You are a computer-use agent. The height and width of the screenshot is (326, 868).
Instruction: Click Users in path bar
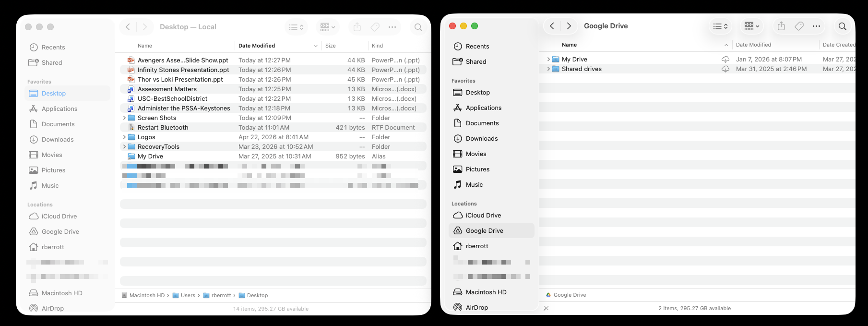click(x=184, y=295)
